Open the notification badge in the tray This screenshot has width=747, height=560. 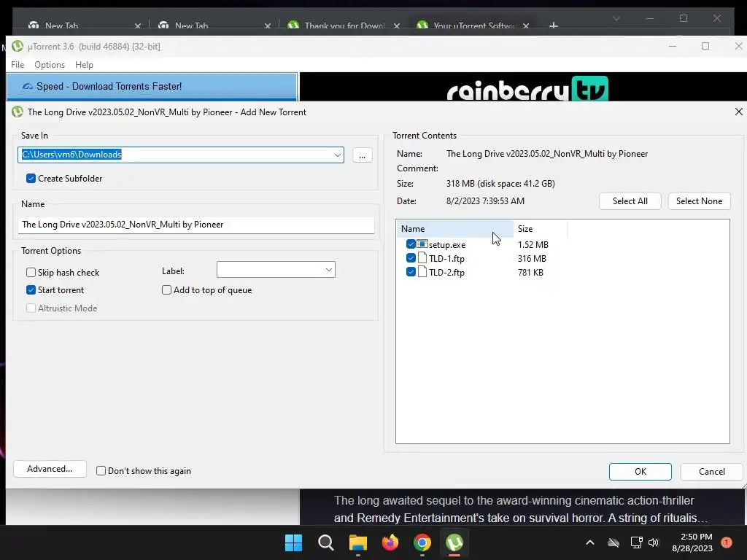[x=727, y=542]
